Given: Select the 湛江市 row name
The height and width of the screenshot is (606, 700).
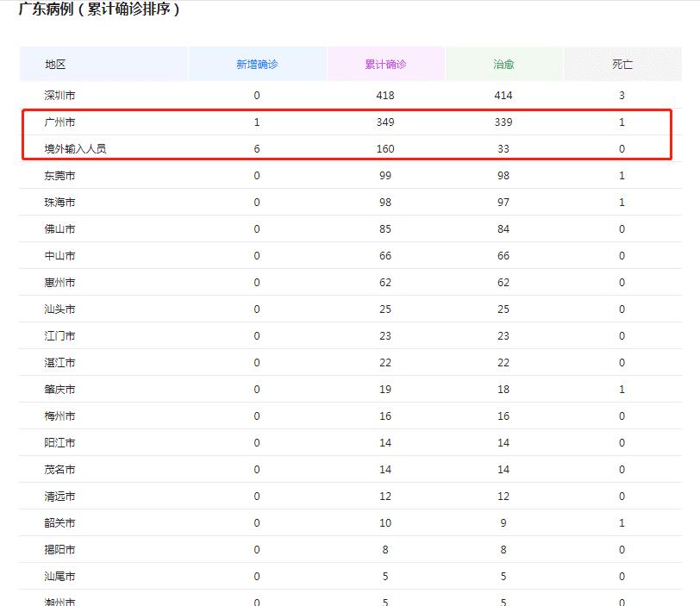Looking at the screenshot, I should 59,363.
